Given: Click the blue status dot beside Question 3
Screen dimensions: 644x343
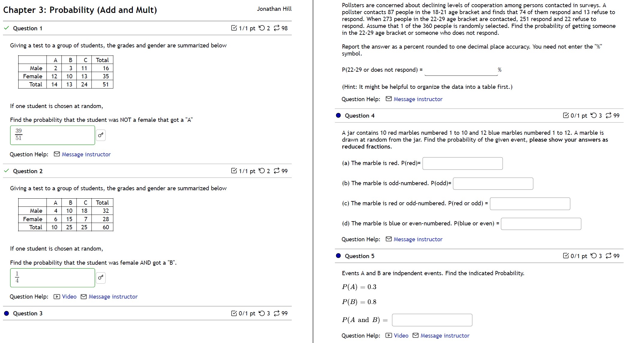Looking at the screenshot, I should coord(6,313).
